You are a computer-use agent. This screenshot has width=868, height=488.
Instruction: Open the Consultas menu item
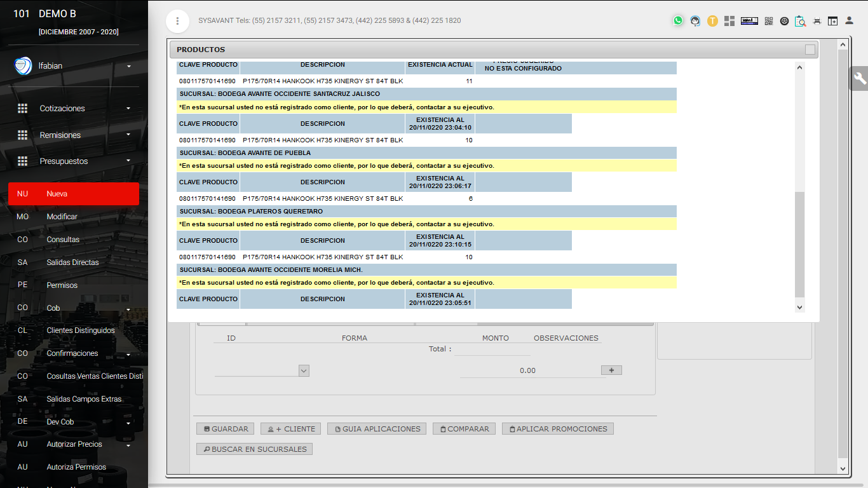(x=74, y=240)
